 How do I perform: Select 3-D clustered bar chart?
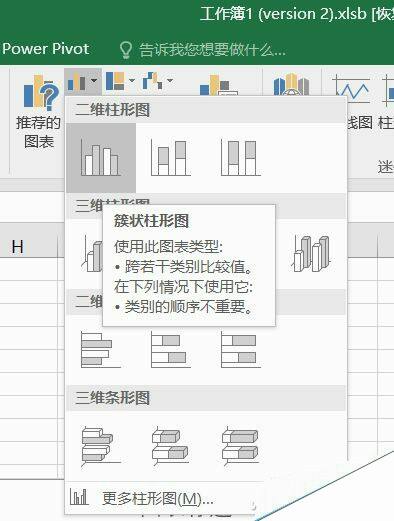(x=101, y=446)
